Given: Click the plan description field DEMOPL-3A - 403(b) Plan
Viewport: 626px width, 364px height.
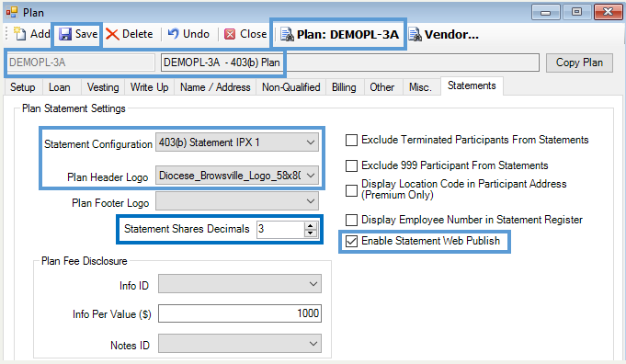Looking at the screenshot, I should (x=350, y=63).
